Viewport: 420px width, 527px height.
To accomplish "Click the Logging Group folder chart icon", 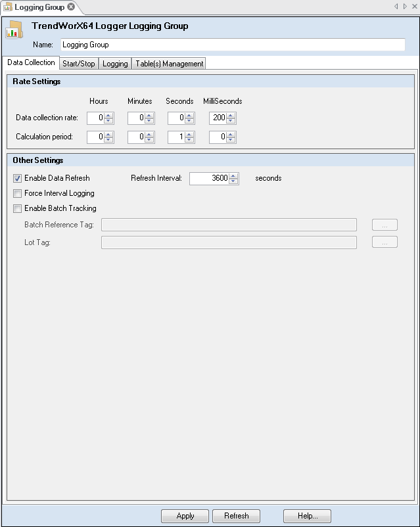I will coord(14,30).
